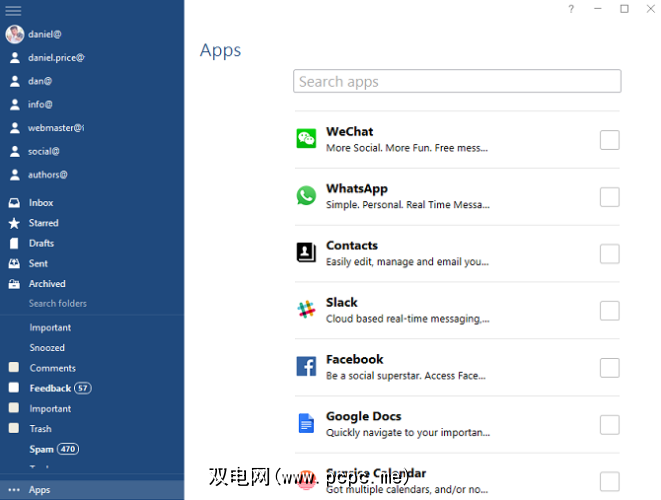The width and height of the screenshot is (661, 500).
Task: Click "Easily edit, manage and email" description
Action: [x=407, y=262]
